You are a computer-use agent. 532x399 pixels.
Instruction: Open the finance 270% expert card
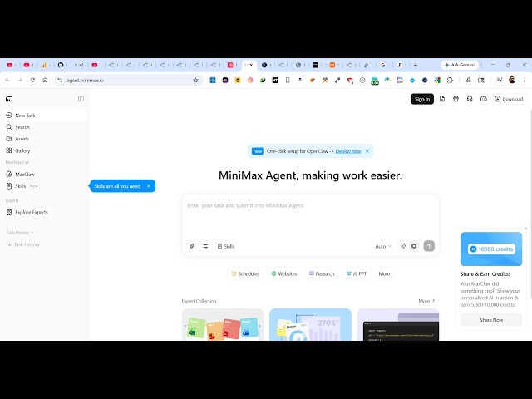coord(310,324)
